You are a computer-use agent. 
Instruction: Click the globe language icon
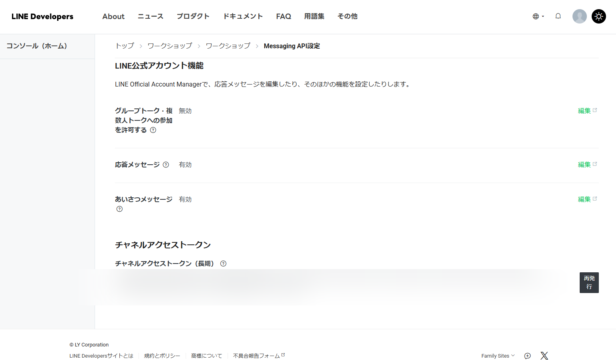(535, 16)
